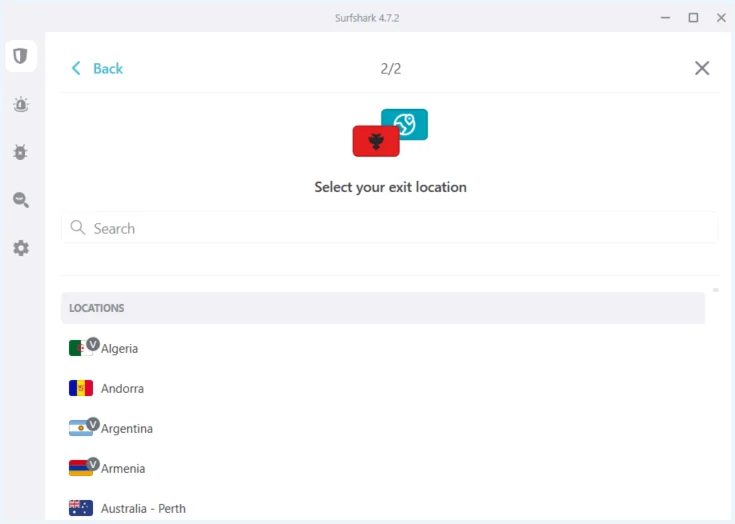735x524 pixels.
Task: Click the locations list scrollbar thumb
Action: [716, 290]
